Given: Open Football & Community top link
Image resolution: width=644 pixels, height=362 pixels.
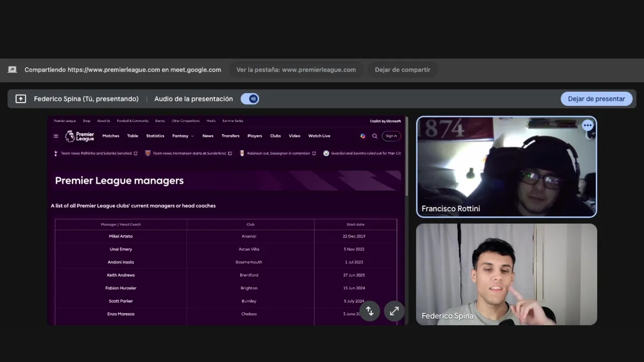Looking at the screenshot, I should point(133,121).
